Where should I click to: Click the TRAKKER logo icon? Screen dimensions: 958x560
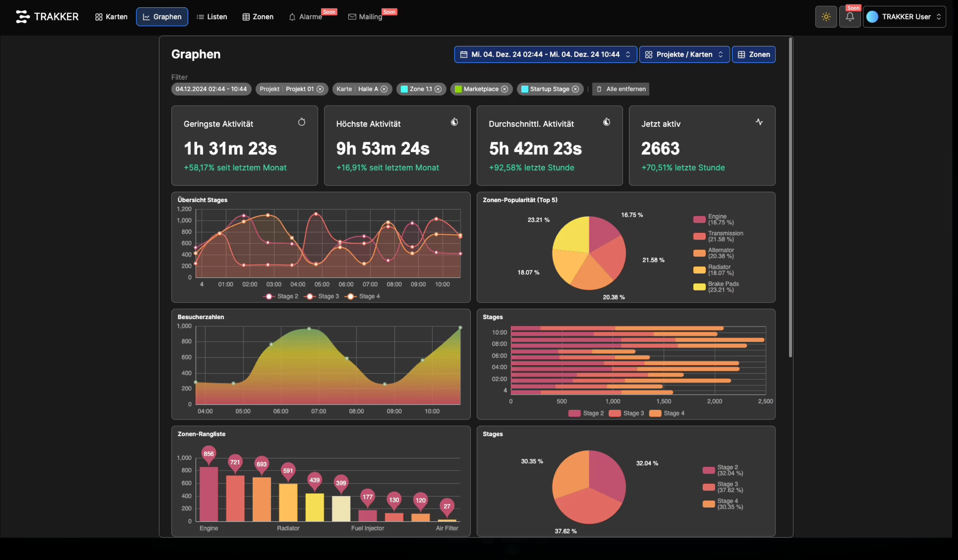[23, 17]
